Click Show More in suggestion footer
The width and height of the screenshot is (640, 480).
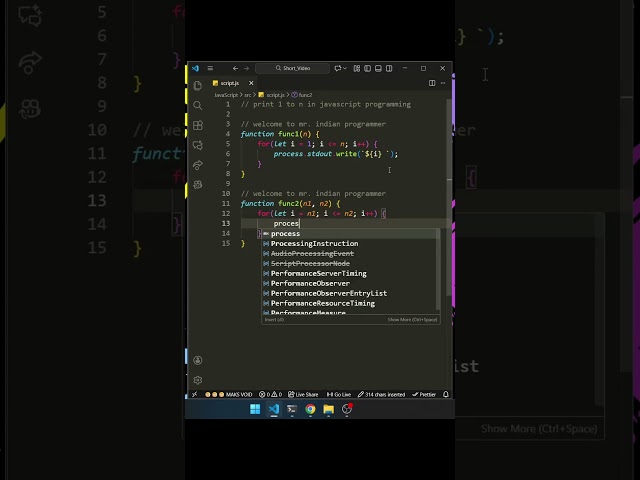tap(412, 320)
